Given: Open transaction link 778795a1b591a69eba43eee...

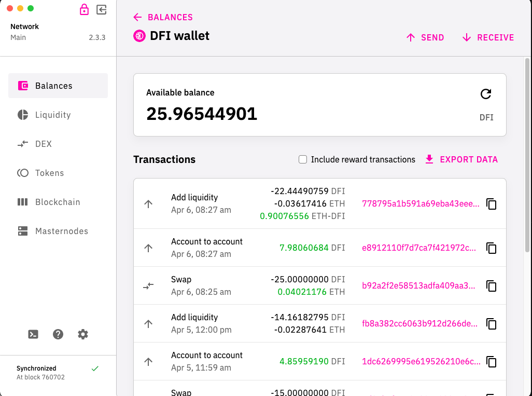Looking at the screenshot, I should (421, 204).
